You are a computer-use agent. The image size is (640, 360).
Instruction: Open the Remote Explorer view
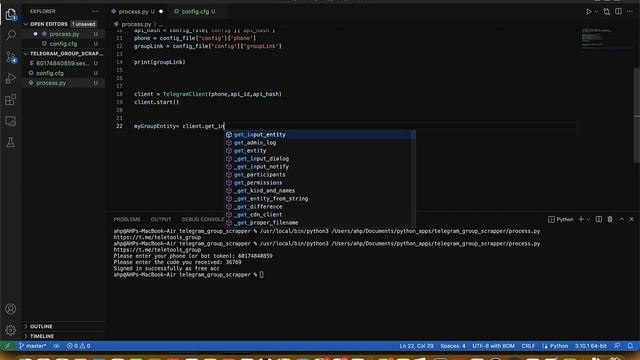tap(11, 121)
